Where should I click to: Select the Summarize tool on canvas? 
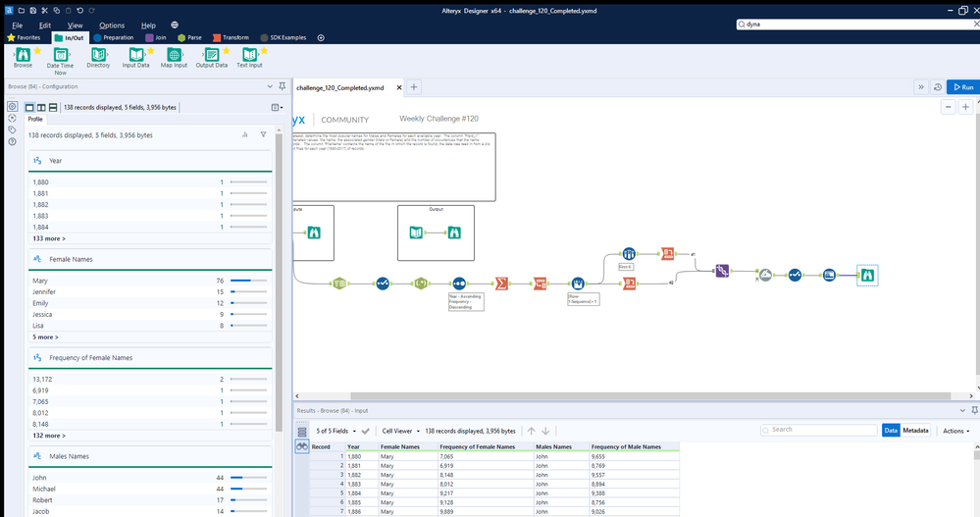pos(501,284)
